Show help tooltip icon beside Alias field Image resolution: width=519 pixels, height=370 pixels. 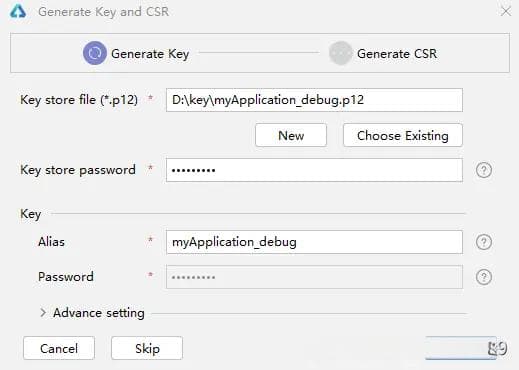[x=484, y=242]
